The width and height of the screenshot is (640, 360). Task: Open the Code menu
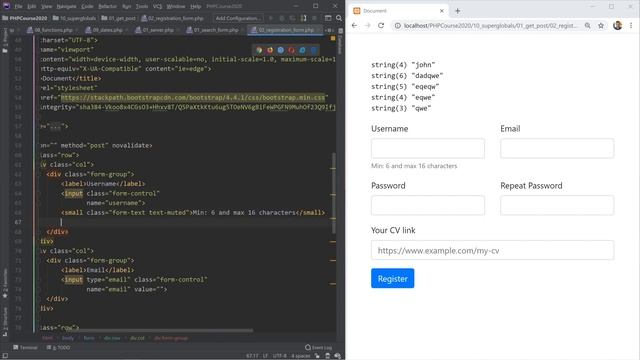[x=87, y=6]
